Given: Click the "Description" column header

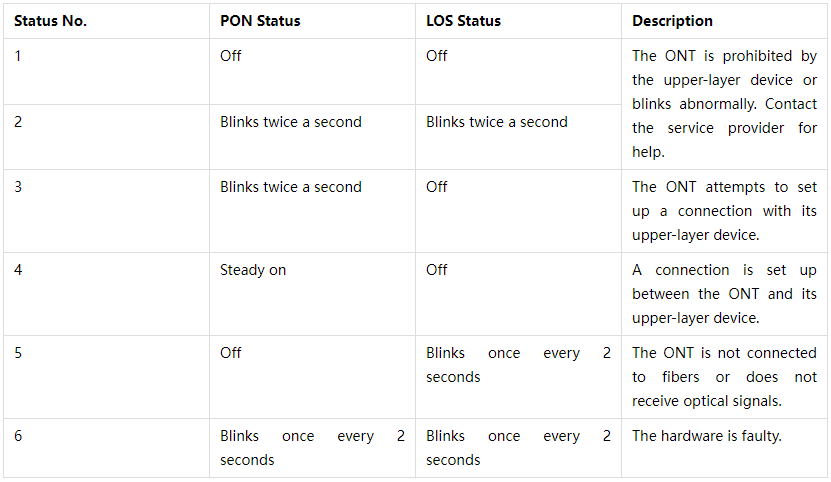Looking at the screenshot, I should click(673, 21).
